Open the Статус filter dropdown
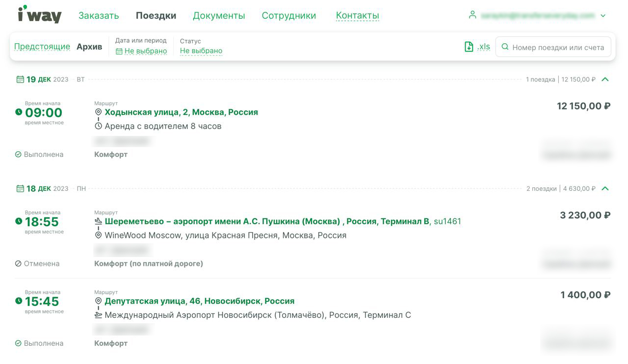 tap(201, 51)
